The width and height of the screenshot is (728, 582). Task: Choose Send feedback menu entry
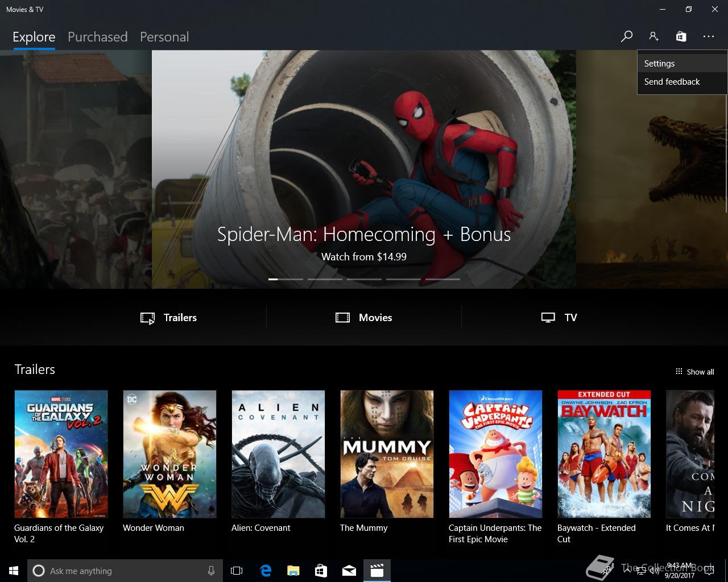pos(682,82)
